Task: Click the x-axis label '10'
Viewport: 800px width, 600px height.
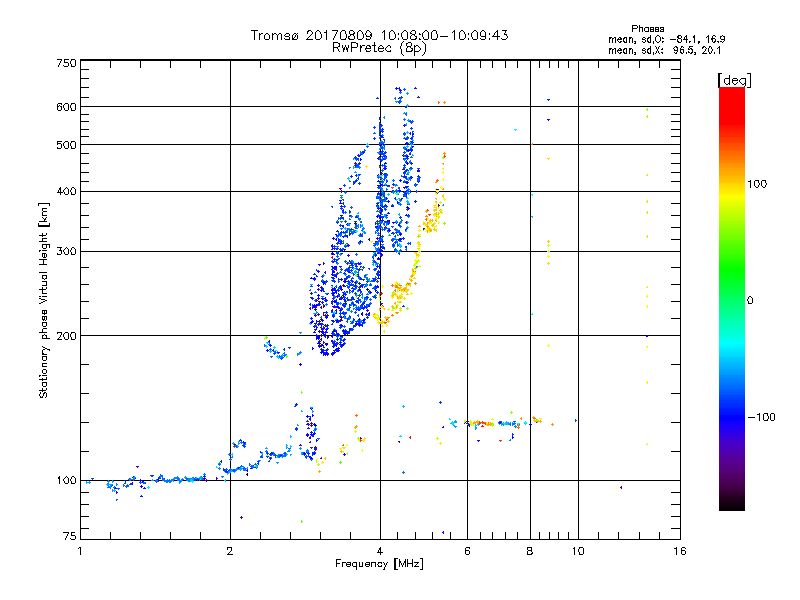Action: coord(578,551)
